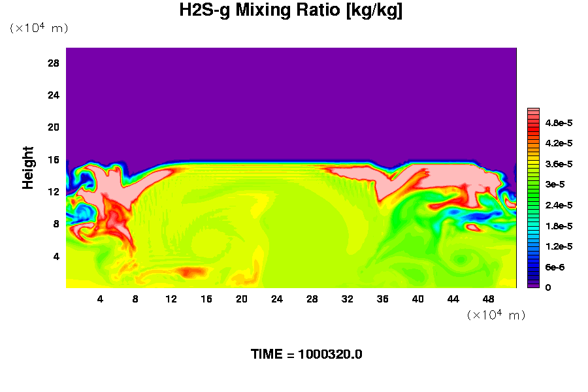The image size is (588, 392).
Task: Click the colorbar label 4.2e-5
Action: pyautogui.click(x=559, y=143)
